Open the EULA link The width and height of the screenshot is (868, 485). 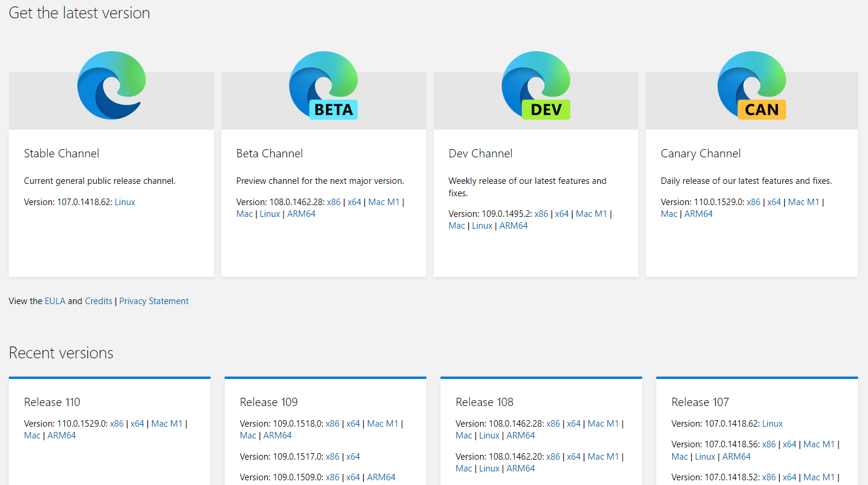tap(55, 301)
